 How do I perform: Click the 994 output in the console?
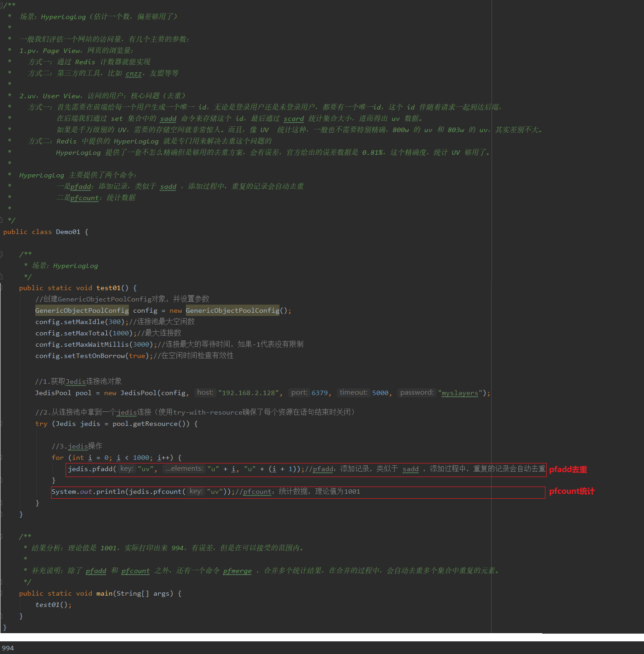tap(8, 648)
